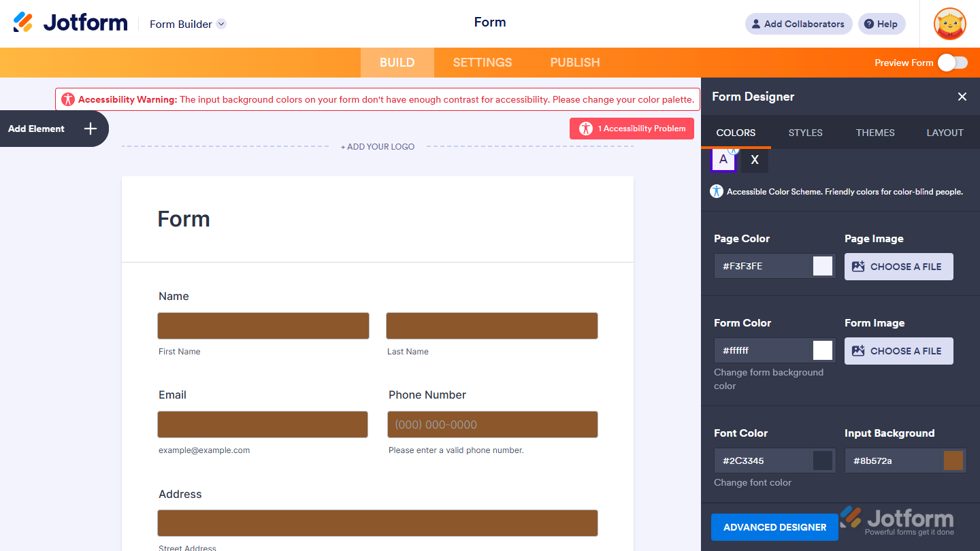Select the A accessible color scheme option
The image size is (980, 551).
pyautogui.click(x=723, y=160)
